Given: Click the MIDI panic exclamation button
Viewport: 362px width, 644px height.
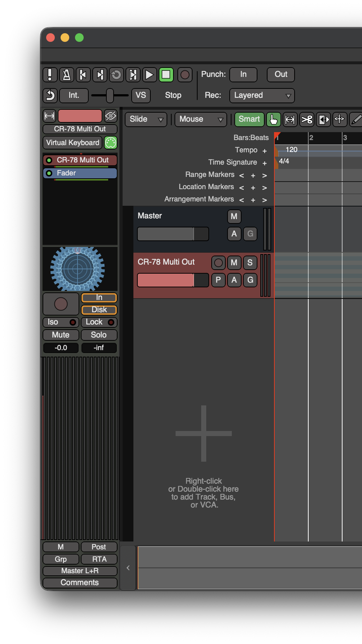Looking at the screenshot, I should [50, 75].
